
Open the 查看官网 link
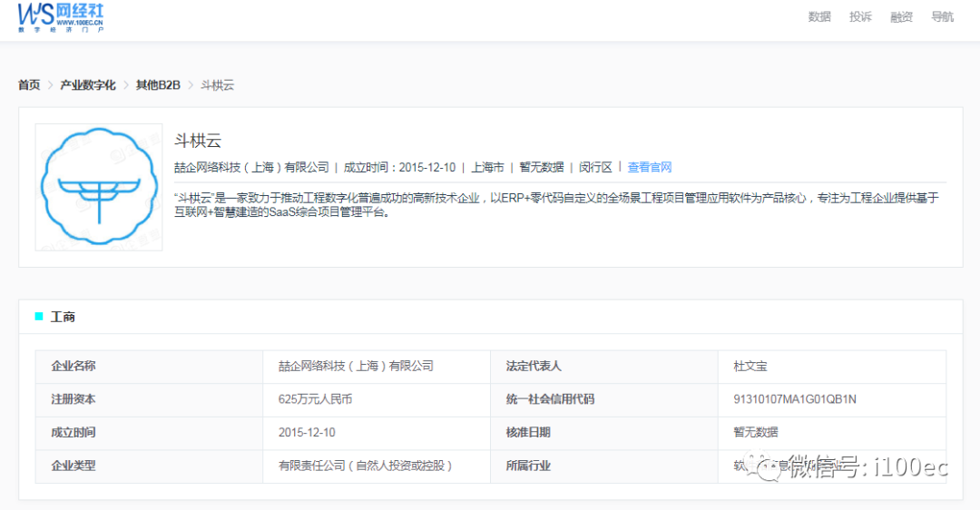pos(650,167)
